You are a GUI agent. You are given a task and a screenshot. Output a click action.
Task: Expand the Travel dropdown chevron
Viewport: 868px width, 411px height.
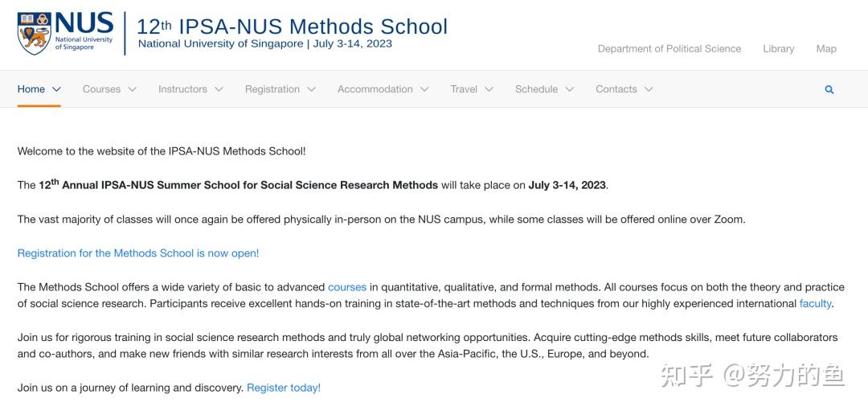coord(489,89)
